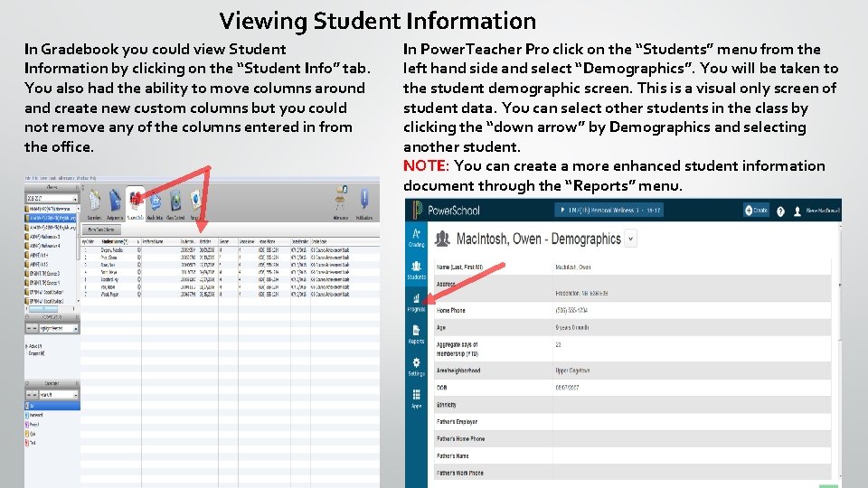Screen dimensions: 868x488
Task: Click the Birthdate column header
Action: click(205, 242)
